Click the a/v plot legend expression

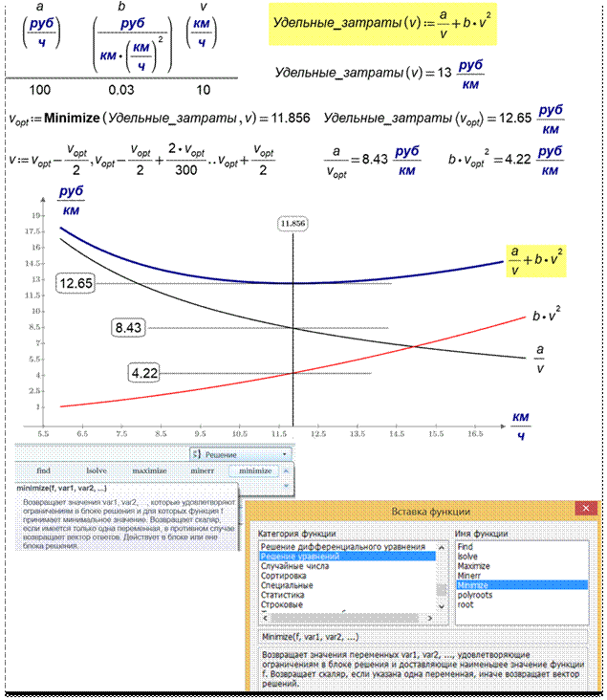(540, 359)
